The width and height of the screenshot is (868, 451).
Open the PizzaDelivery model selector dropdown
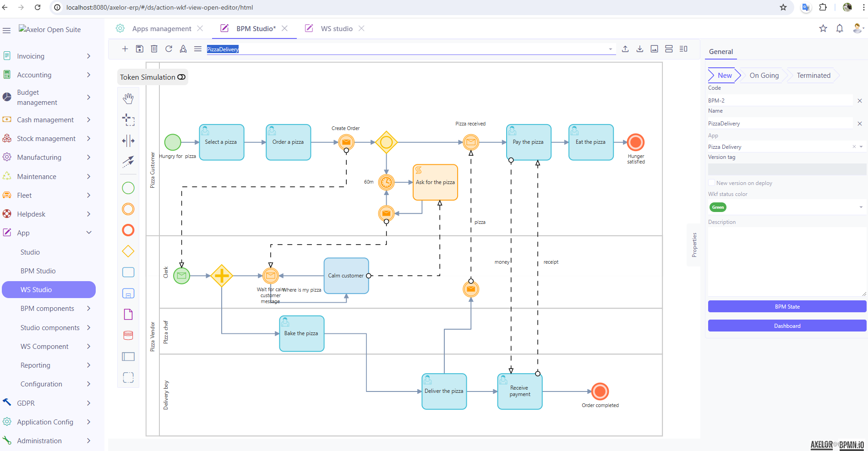click(x=611, y=49)
